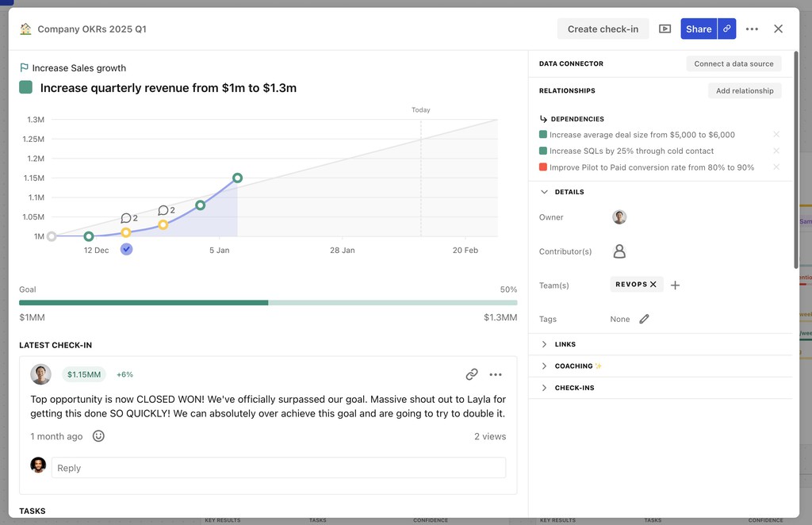Click the replying user avatar
The image size is (812, 525).
click(38, 465)
